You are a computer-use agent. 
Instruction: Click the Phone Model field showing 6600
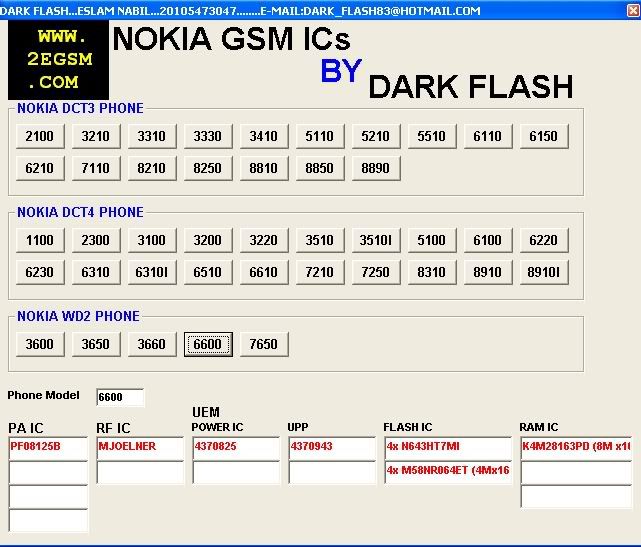coord(120,397)
